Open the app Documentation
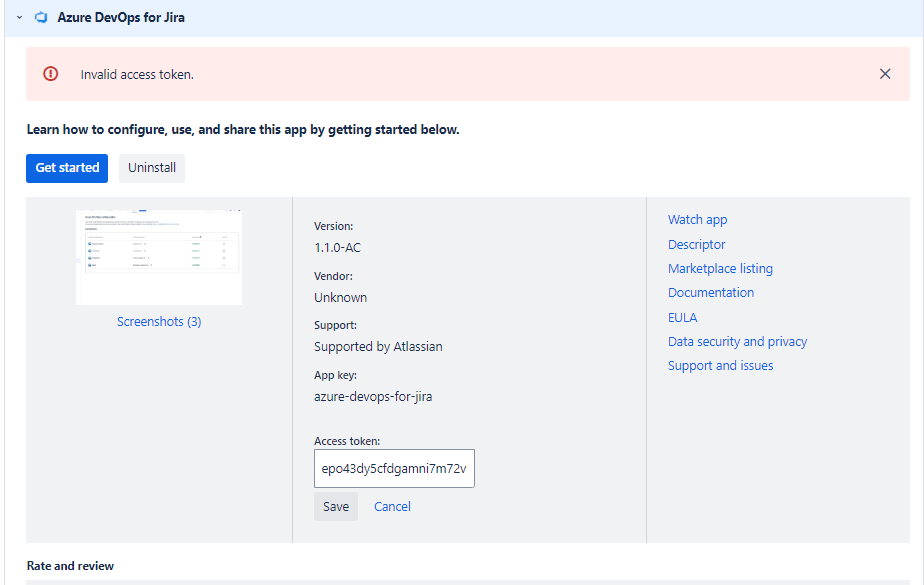This screenshot has height=585, width=924. click(x=710, y=292)
